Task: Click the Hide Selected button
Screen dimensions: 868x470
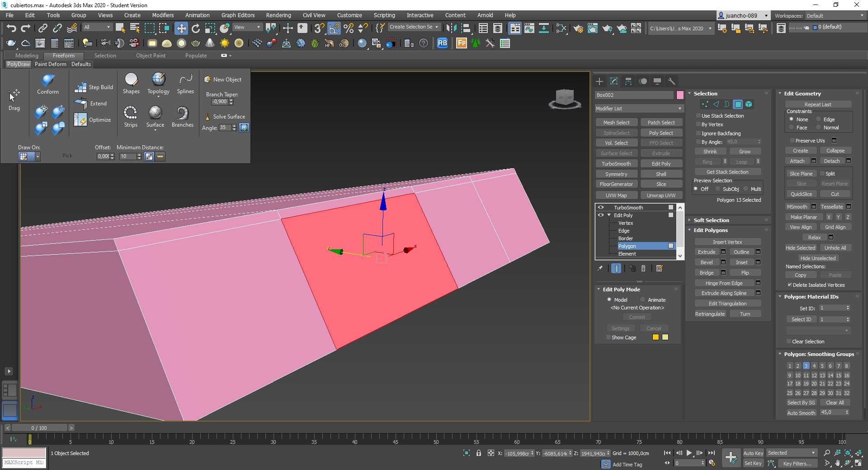Action: click(x=801, y=248)
